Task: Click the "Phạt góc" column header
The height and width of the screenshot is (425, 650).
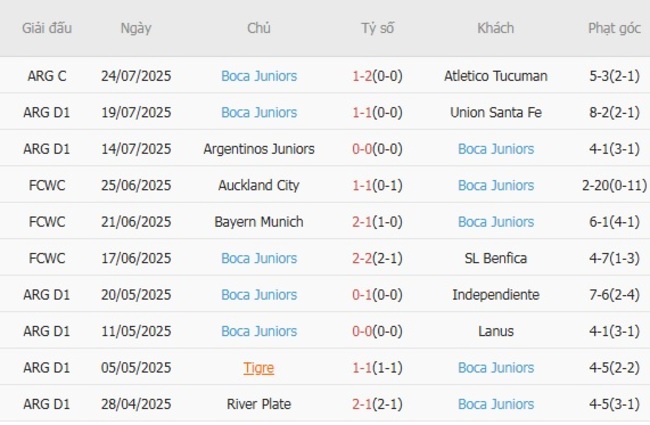Action: coord(615,28)
